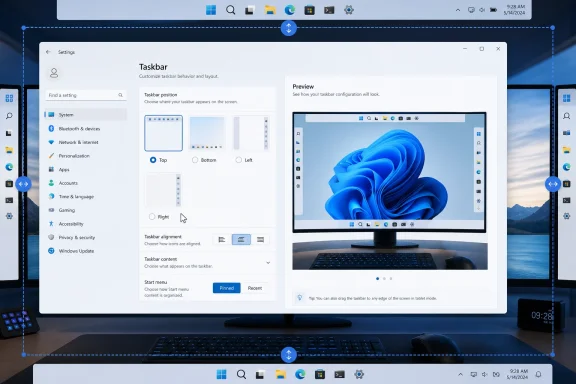Select the Left taskbar position radio button
Viewport: 576px width, 384px height.
[239, 160]
